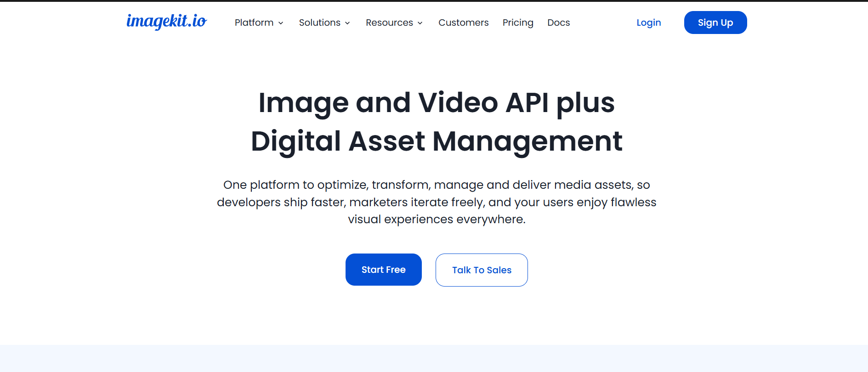Expand the chevron next to Resources
Viewport: 868px width, 372px height.
pos(420,23)
